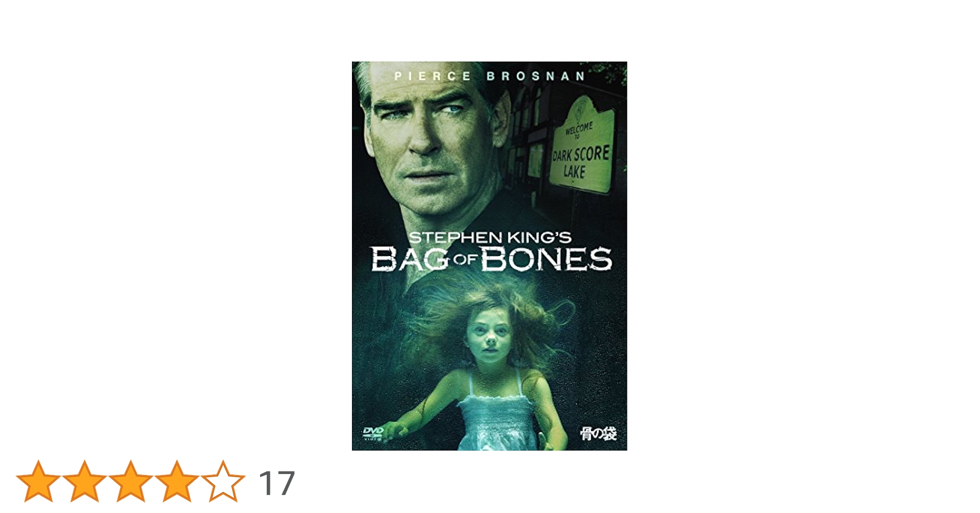Image resolution: width=980 pixels, height=513 pixels.
Task: Open the 17 reviews count
Action: 277,483
